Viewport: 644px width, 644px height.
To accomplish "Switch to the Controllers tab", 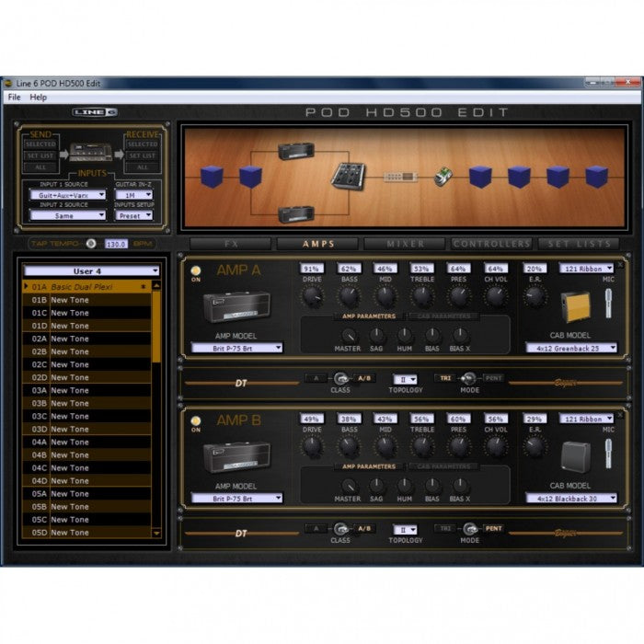I will point(491,244).
